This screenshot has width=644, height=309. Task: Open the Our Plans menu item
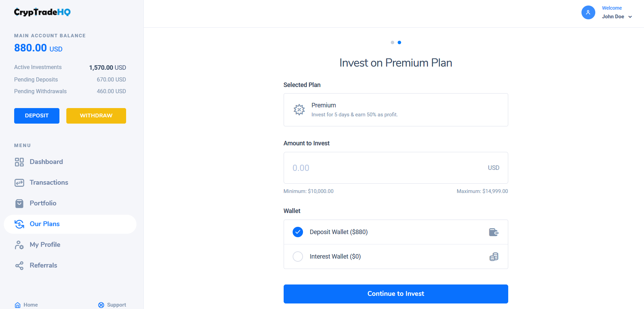coord(45,224)
